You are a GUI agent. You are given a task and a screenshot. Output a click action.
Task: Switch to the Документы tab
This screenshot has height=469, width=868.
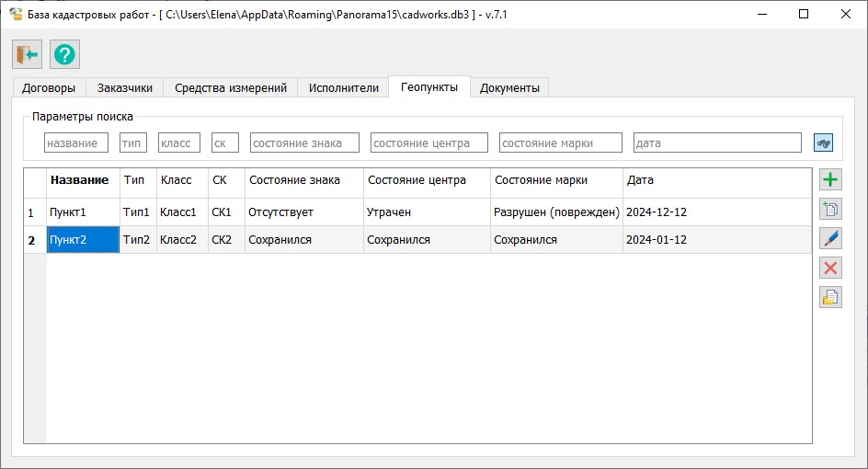coord(509,87)
